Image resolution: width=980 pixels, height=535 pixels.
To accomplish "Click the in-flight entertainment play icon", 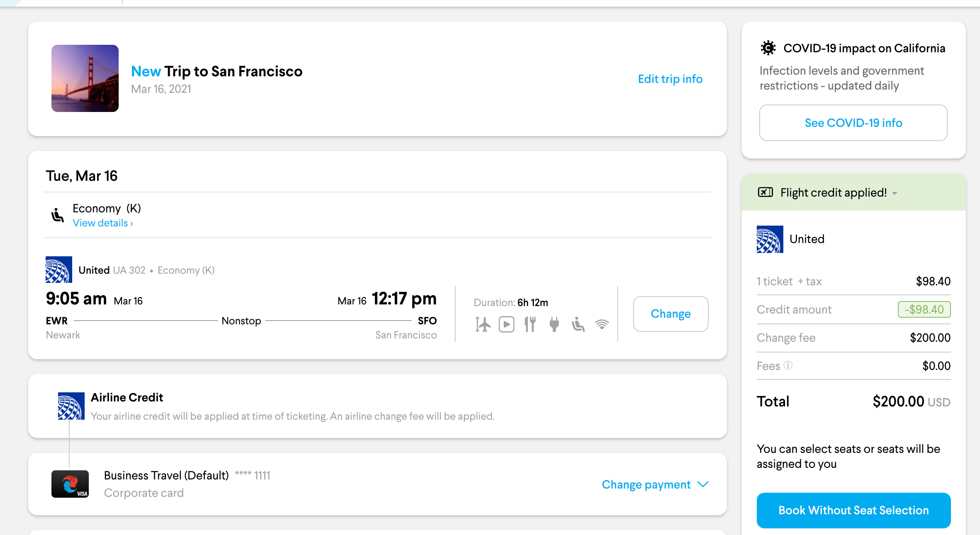I will [x=506, y=324].
